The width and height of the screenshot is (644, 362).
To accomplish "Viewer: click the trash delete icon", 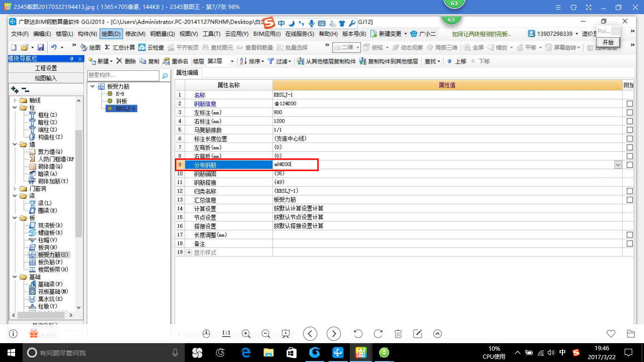I will (x=398, y=334).
